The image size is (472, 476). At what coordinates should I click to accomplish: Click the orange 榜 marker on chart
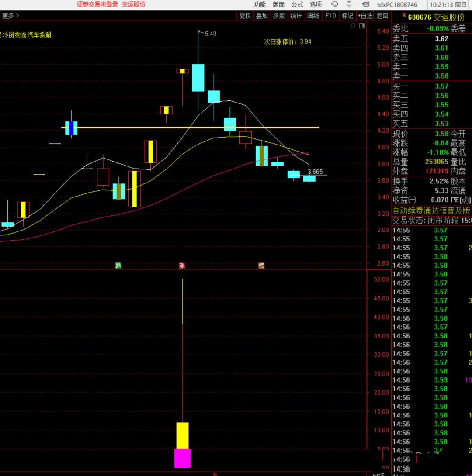[261, 266]
